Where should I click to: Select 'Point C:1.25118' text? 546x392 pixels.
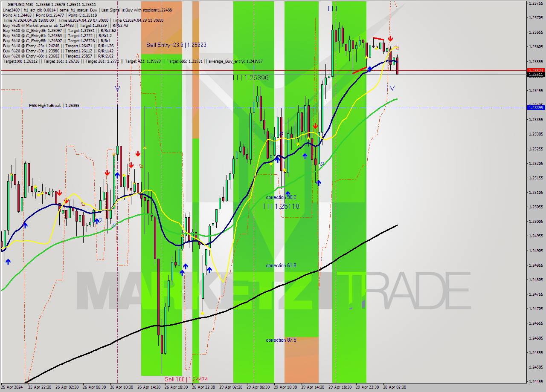pyautogui.click(x=82, y=15)
